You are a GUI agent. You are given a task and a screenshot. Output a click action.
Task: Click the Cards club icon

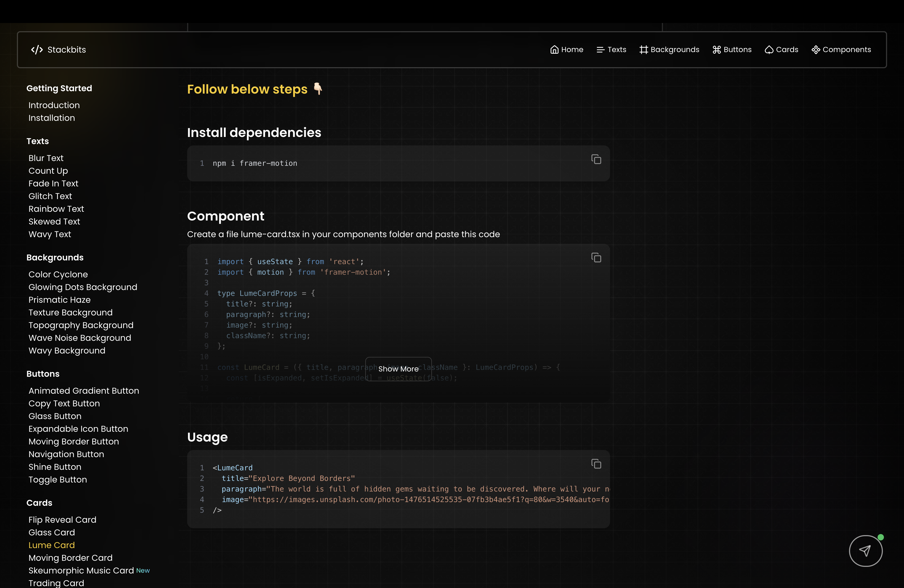769,50
